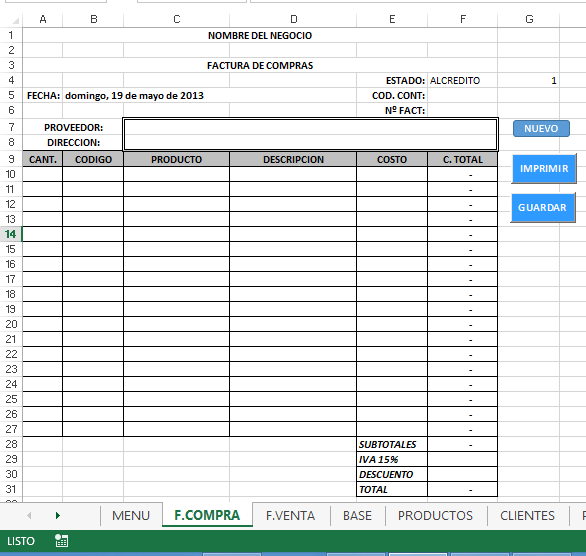This screenshot has width=586, height=556.
Task: Click the CANT. column heading cell
Action: tap(43, 160)
